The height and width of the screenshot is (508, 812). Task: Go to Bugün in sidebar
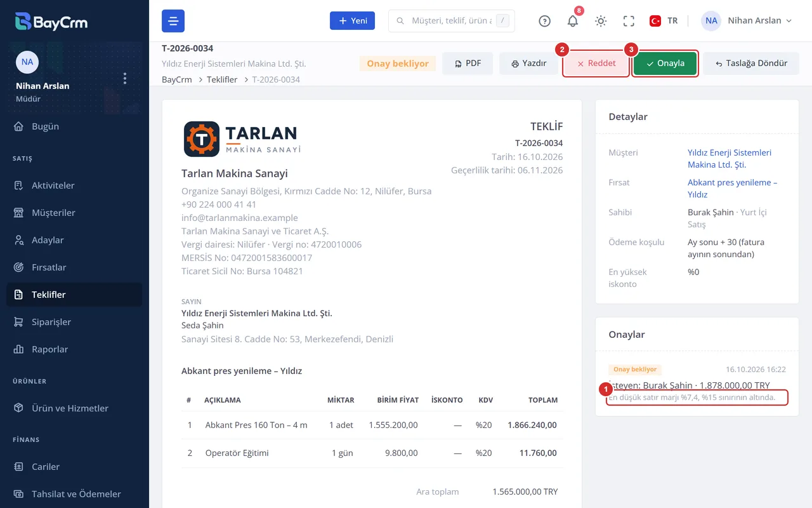pyautogui.click(x=74, y=126)
